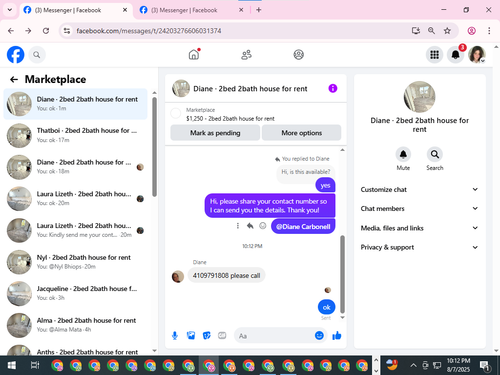Open Task View on taskbar
This screenshot has height=375, width=500.
(35, 365)
